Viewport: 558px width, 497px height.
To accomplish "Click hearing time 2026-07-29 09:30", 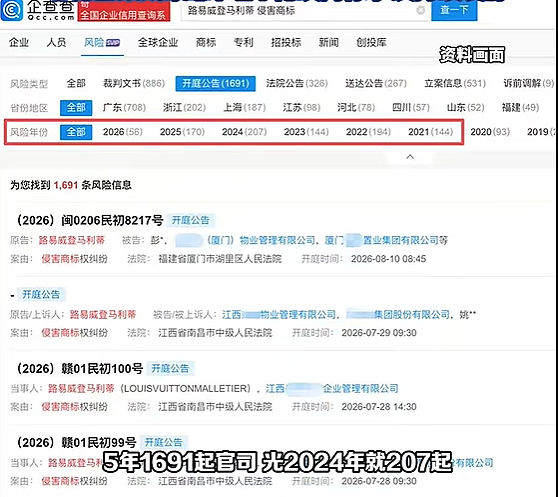I will [x=379, y=333].
